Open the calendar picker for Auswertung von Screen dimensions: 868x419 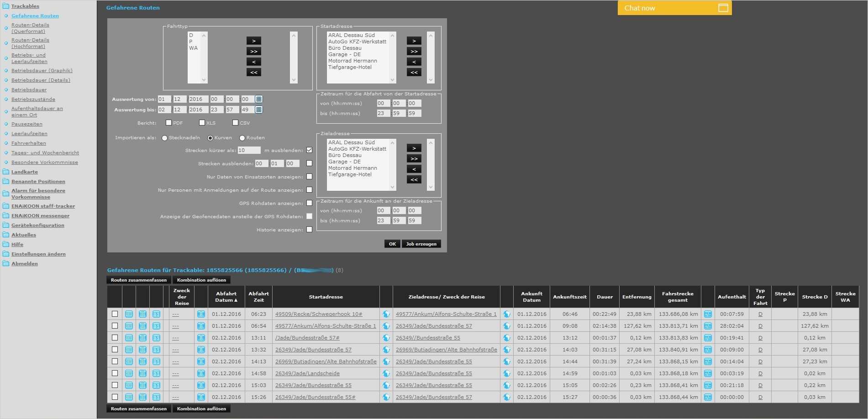[x=259, y=99]
